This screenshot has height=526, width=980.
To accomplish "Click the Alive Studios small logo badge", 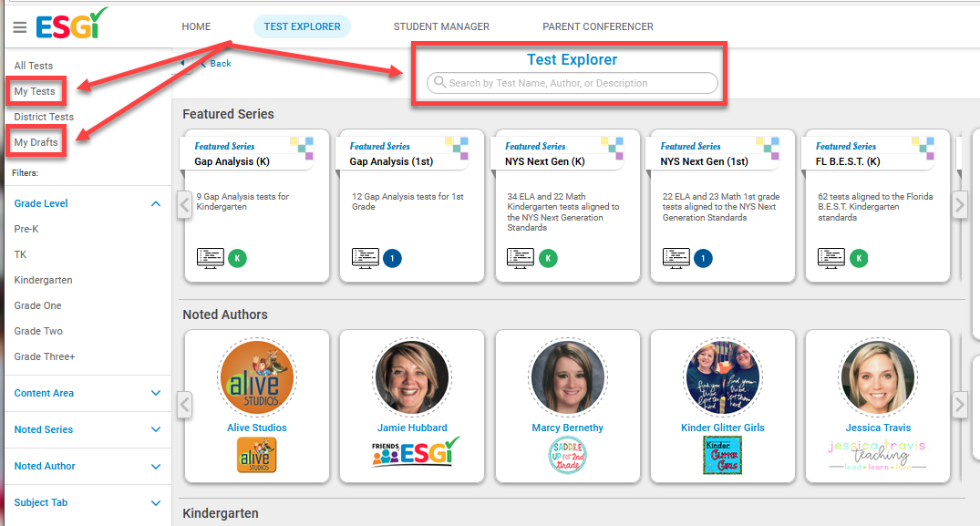I will pyautogui.click(x=257, y=455).
